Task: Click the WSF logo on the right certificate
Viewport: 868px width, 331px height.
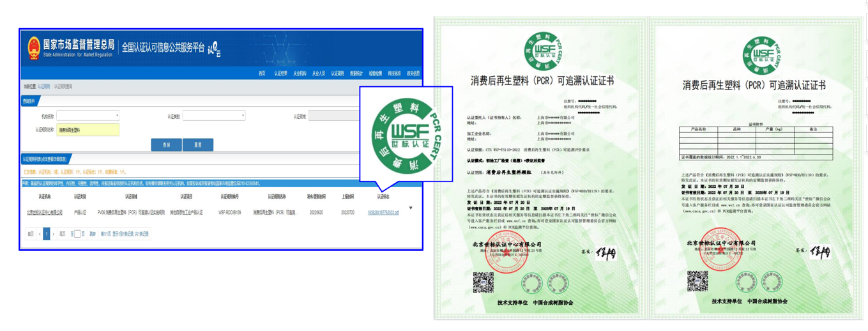Action: [x=762, y=55]
